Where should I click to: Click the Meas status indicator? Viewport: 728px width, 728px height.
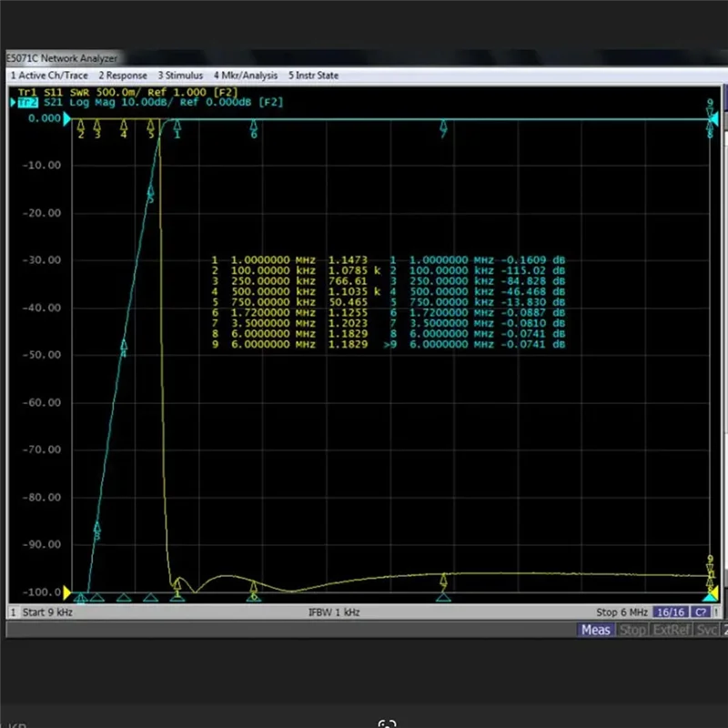pos(596,630)
